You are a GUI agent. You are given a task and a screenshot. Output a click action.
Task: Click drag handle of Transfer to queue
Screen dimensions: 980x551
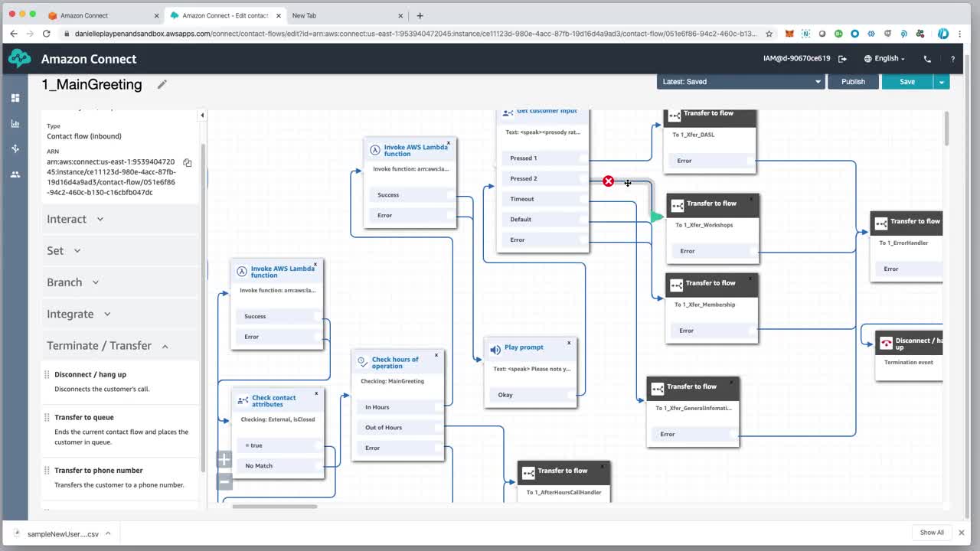click(47, 418)
